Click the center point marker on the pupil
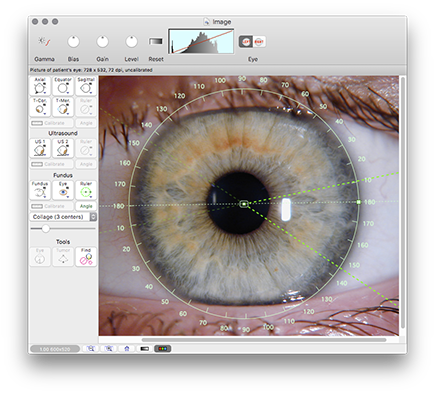The width and height of the screenshot is (435, 394). click(244, 204)
